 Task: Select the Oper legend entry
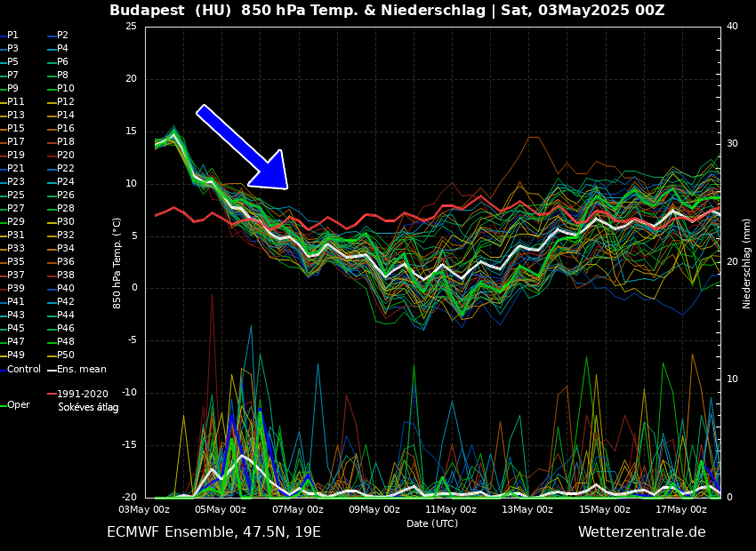point(19,404)
